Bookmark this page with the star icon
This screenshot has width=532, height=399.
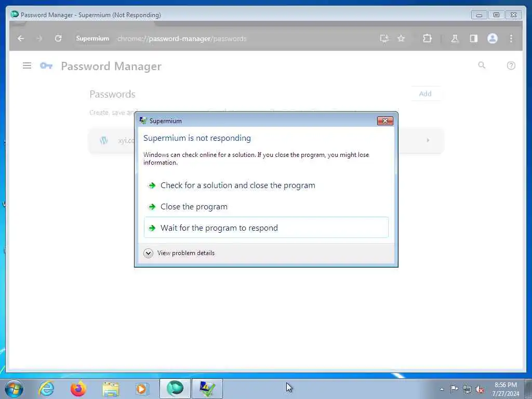tap(401, 38)
